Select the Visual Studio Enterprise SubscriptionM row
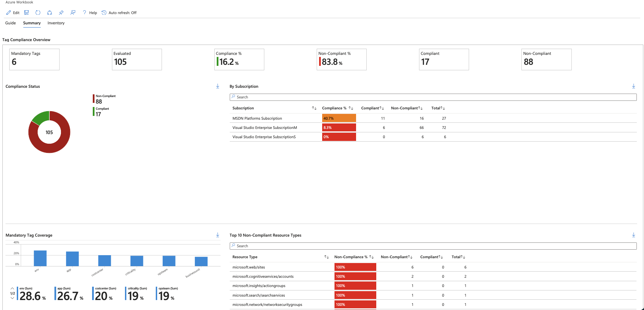This screenshot has height=310, width=644. click(x=433, y=128)
